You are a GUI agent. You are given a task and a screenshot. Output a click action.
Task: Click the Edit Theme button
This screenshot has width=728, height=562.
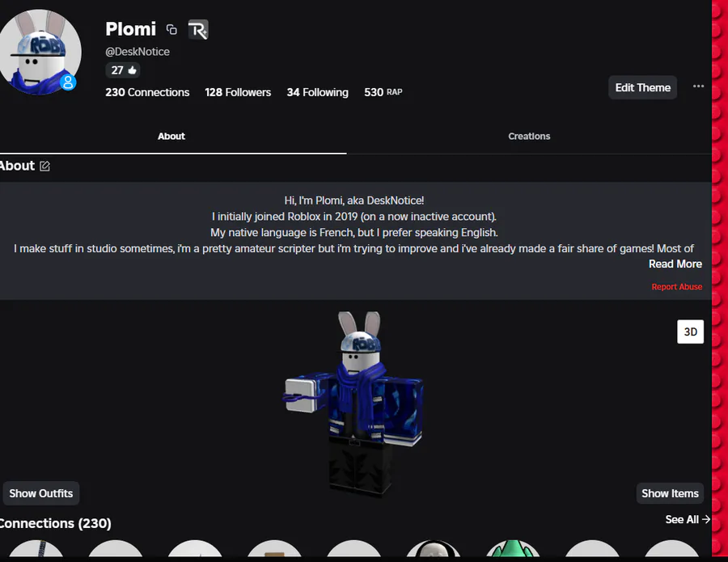(x=642, y=87)
